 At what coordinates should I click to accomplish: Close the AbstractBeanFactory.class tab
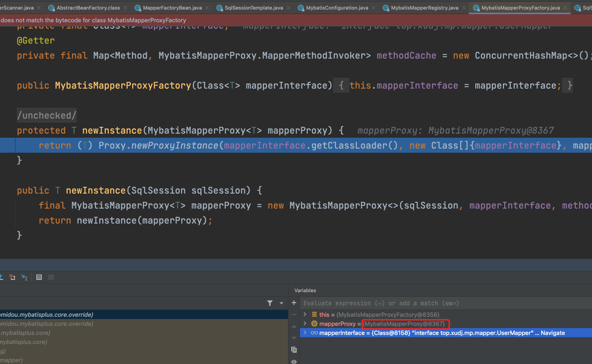click(x=126, y=8)
